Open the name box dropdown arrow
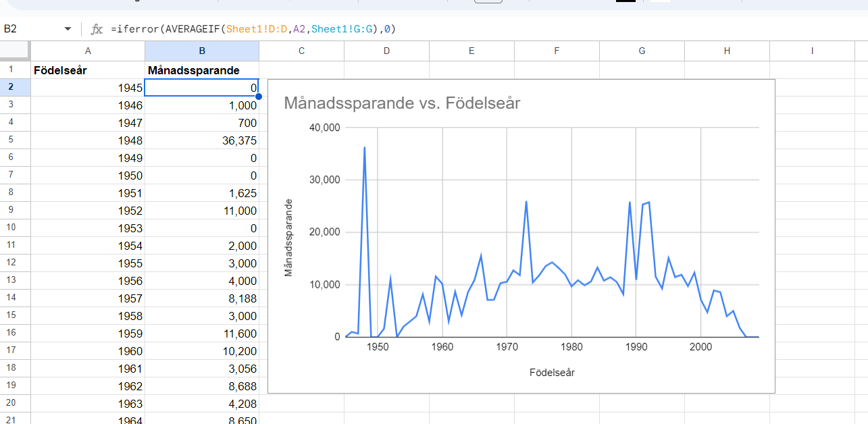868x424 pixels. (68, 29)
